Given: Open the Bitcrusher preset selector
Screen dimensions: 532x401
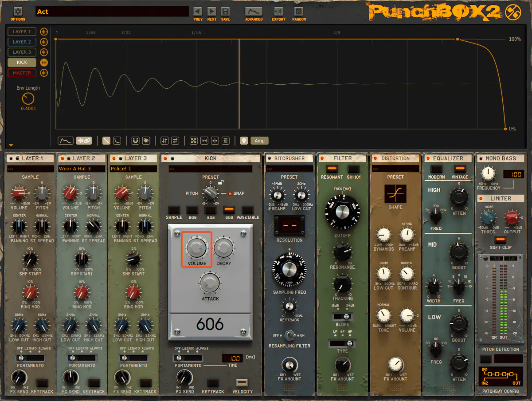Looking at the screenshot, I should click(289, 169).
